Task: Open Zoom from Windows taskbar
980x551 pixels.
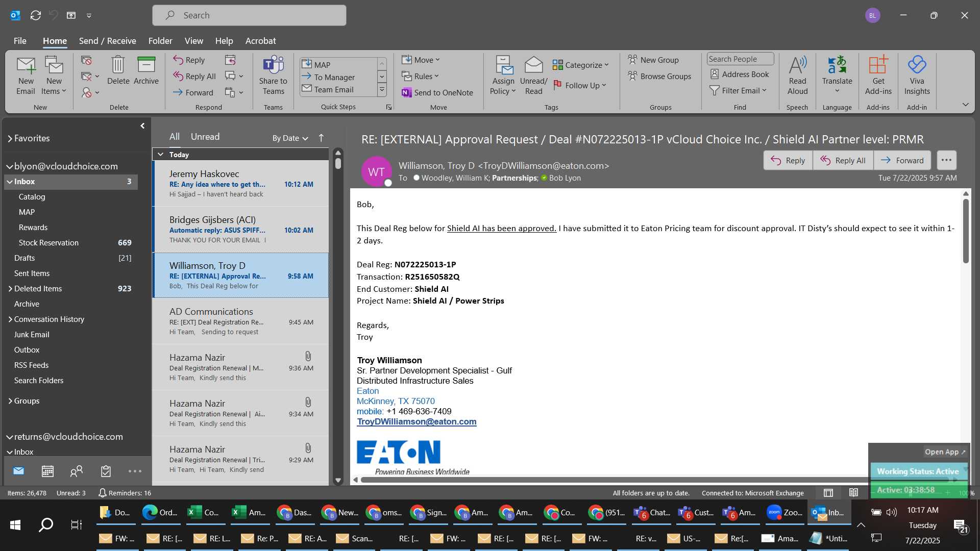Action: point(785,513)
